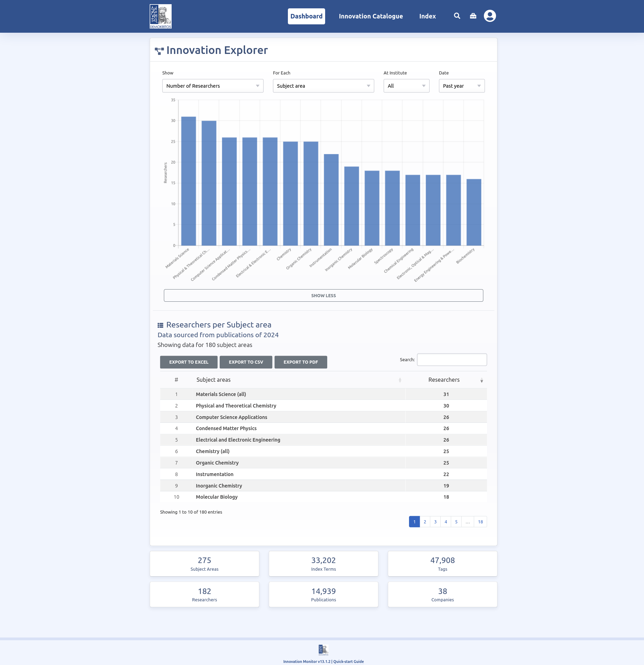Click the 14,939 Publications card
This screenshot has width=644, height=665.
click(323, 594)
